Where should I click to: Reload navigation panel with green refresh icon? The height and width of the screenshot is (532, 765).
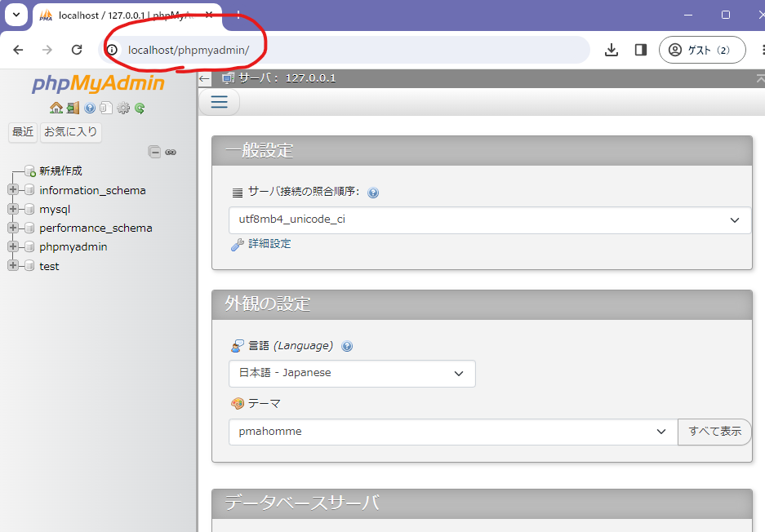click(140, 108)
